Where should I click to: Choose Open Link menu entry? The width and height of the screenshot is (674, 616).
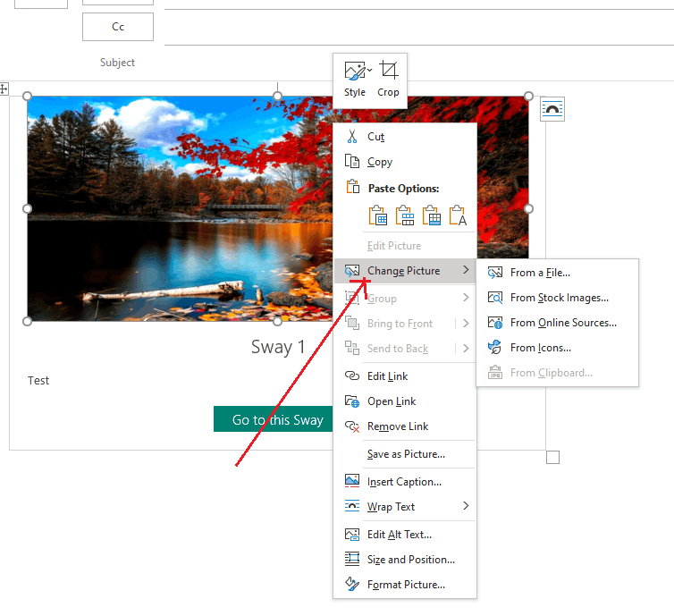[405, 401]
